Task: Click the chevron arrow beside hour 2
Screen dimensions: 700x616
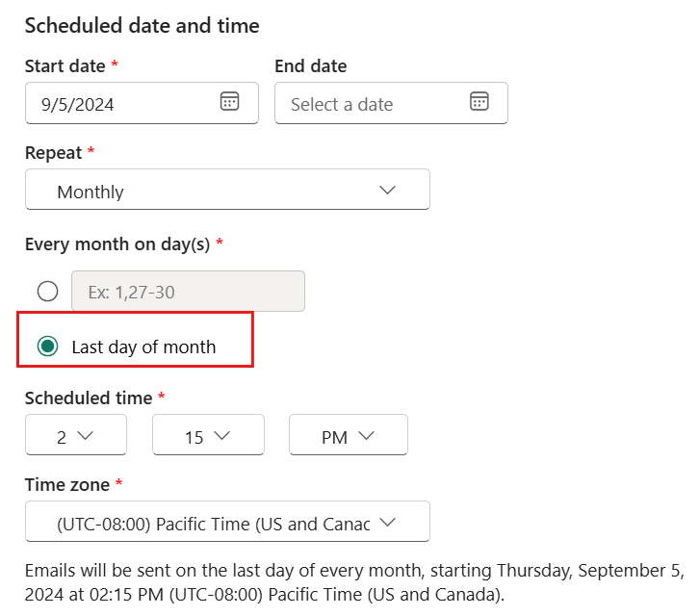Action: pos(85,435)
